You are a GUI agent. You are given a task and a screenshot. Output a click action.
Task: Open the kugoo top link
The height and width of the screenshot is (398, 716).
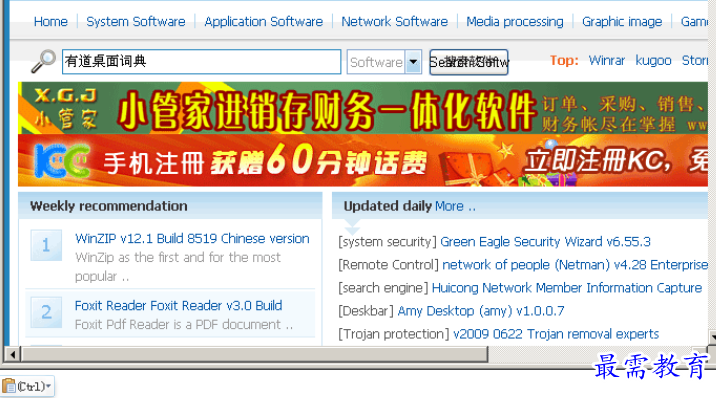tap(653, 60)
